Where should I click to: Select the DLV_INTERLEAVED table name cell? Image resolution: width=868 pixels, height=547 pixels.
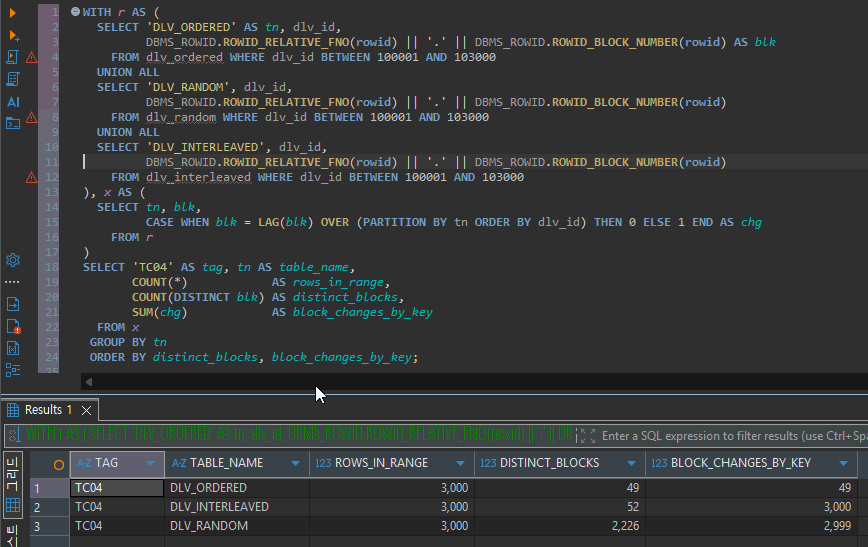tap(237, 507)
